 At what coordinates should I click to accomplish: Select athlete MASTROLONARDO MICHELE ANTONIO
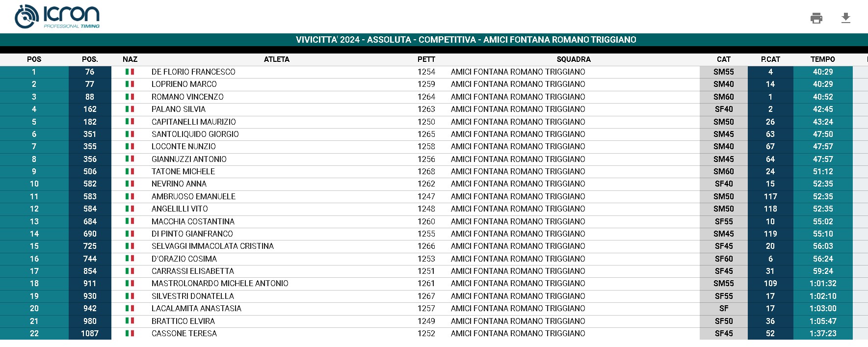(220, 283)
